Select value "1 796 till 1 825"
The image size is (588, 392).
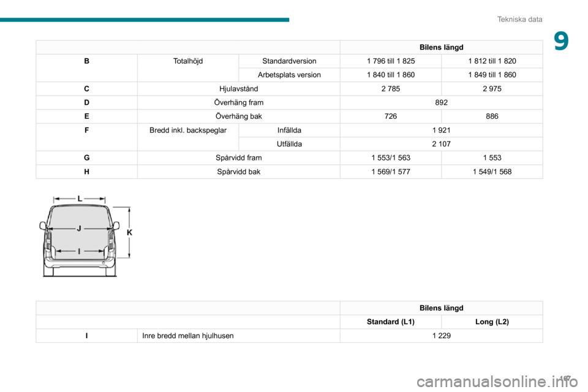391,61
